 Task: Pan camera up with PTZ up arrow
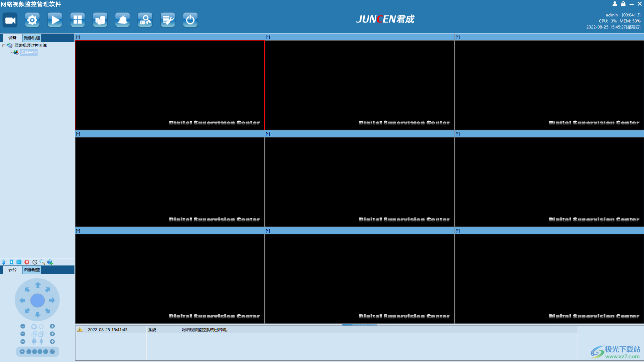click(x=38, y=285)
